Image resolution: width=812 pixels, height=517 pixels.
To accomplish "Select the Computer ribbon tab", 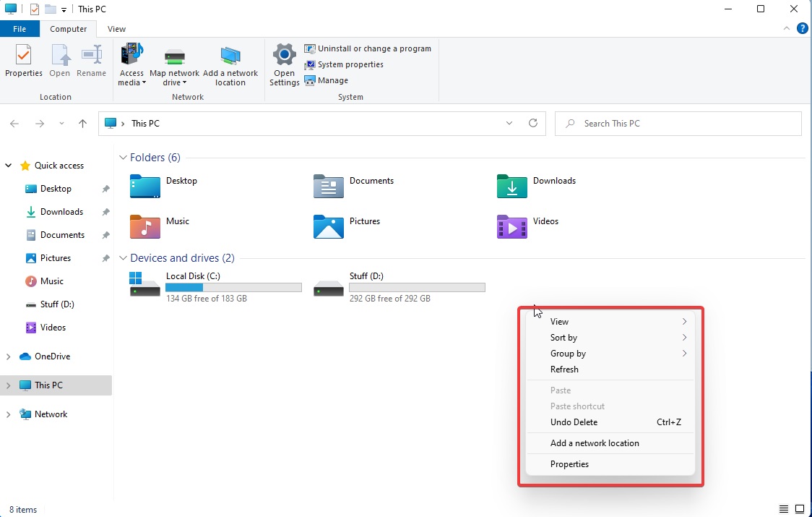I will tap(69, 29).
